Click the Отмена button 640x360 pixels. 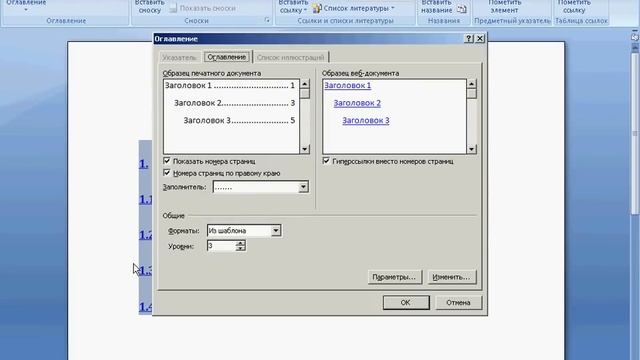(458, 302)
